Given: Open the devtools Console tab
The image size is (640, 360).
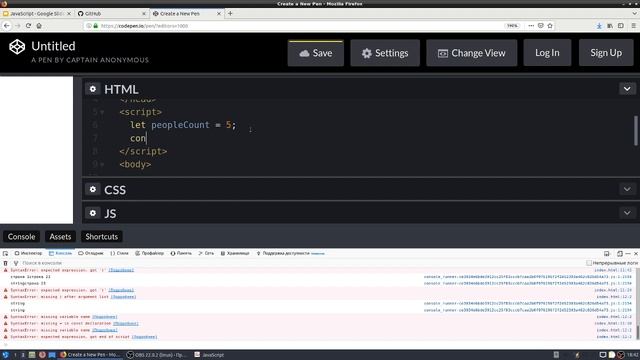Looking at the screenshot, I should [60, 253].
